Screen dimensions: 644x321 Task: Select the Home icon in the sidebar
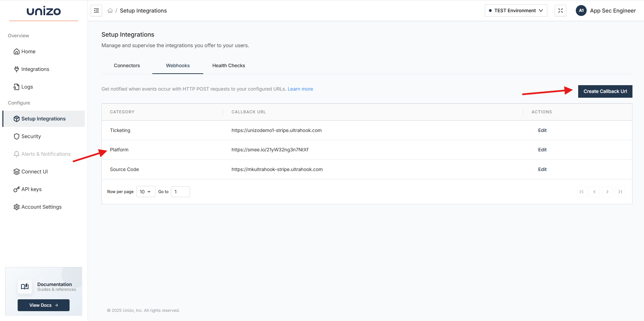pyautogui.click(x=17, y=51)
